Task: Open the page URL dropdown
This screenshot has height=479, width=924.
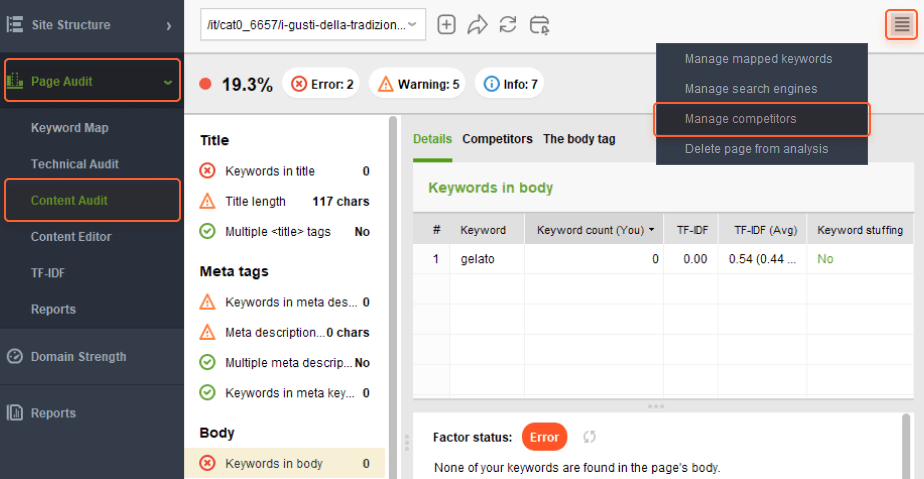Action: (313, 24)
